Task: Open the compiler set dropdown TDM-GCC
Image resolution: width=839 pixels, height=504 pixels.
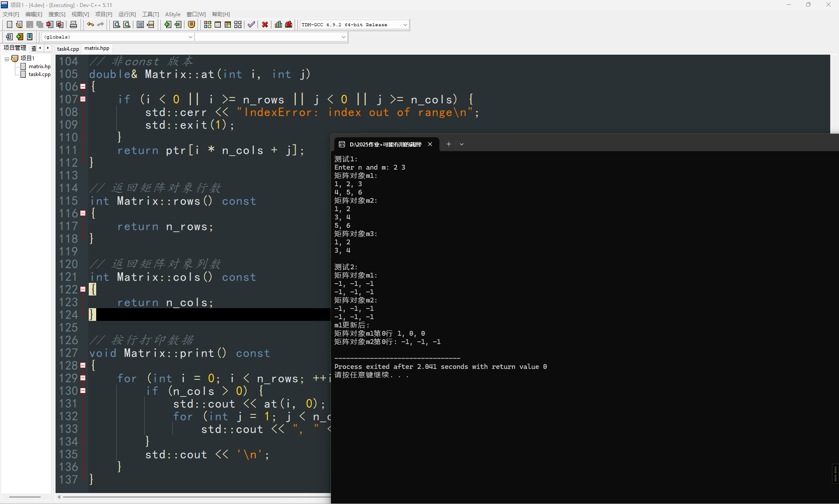Action: coord(354,25)
